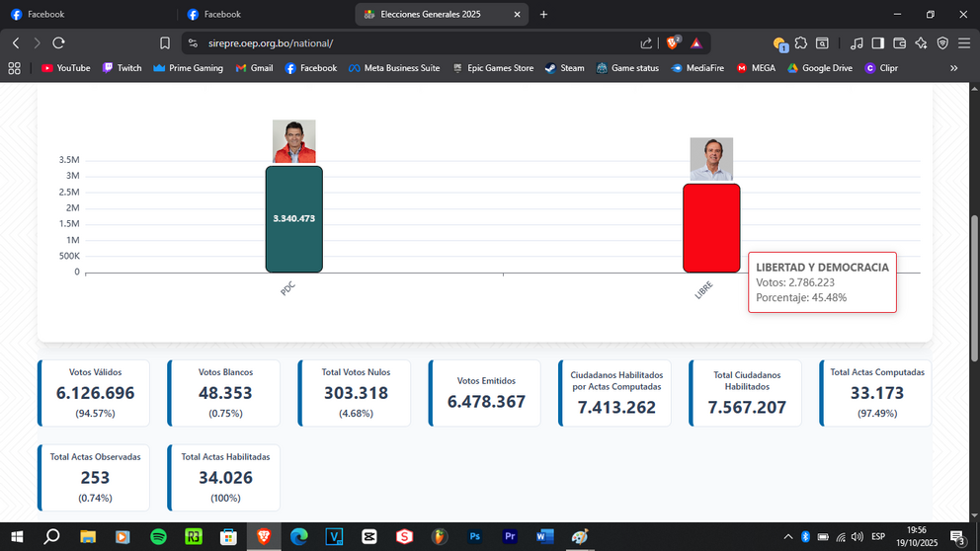Open Spotify from the taskbar

click(x=159, y=536)
